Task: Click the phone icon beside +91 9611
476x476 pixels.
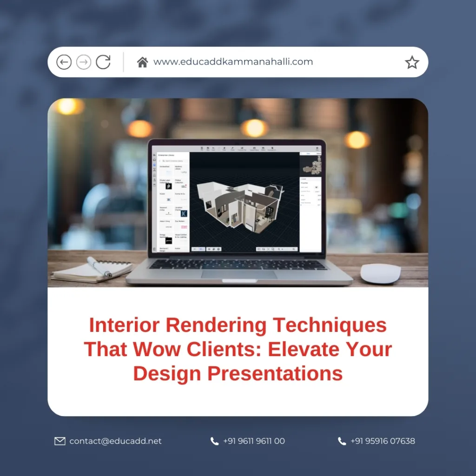Action: coord(214,441)
